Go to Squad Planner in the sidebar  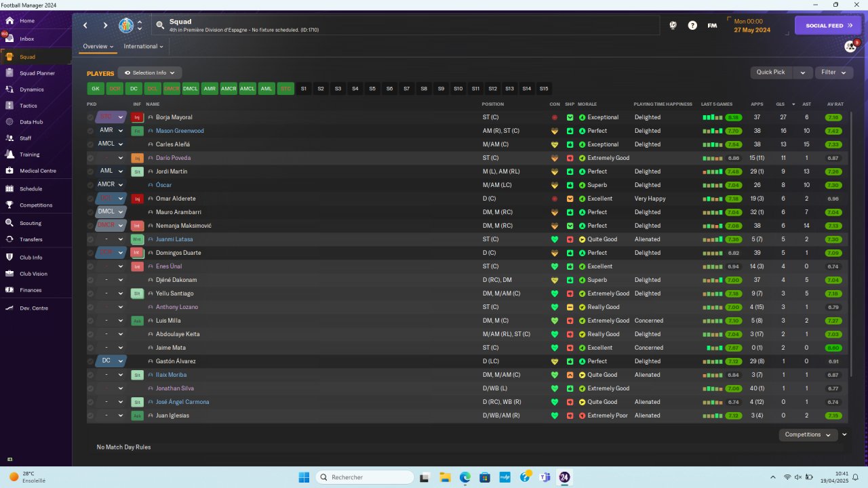pyautogui.click(x=37, y=73)
